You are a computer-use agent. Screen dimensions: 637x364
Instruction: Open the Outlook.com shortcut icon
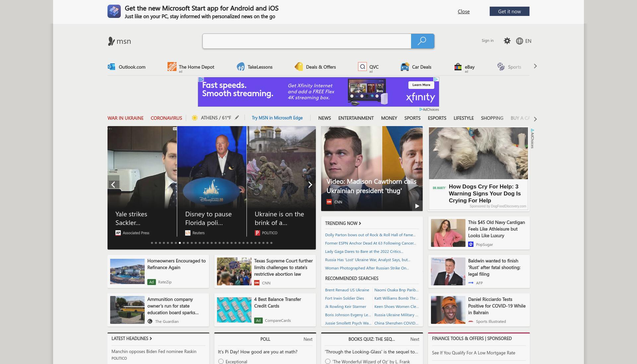coord(111,67)
